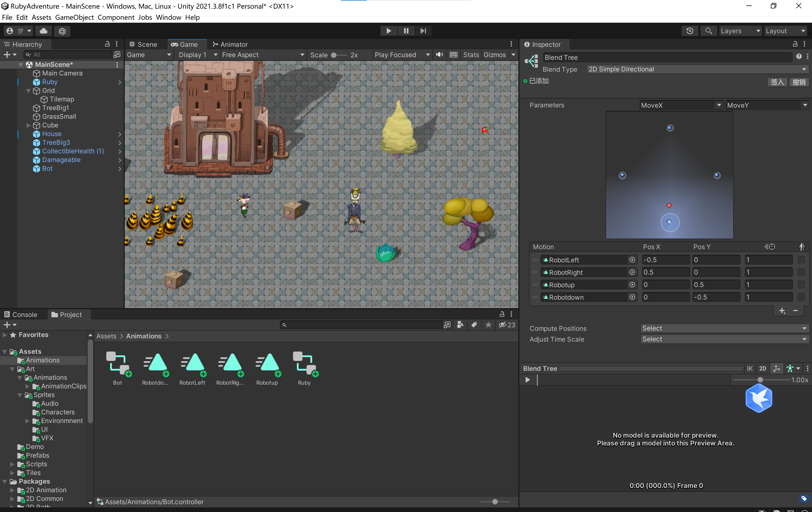Adjust the Project icon size slider
Viewport: 812px width, 512px height.
[x=495, y=501]
